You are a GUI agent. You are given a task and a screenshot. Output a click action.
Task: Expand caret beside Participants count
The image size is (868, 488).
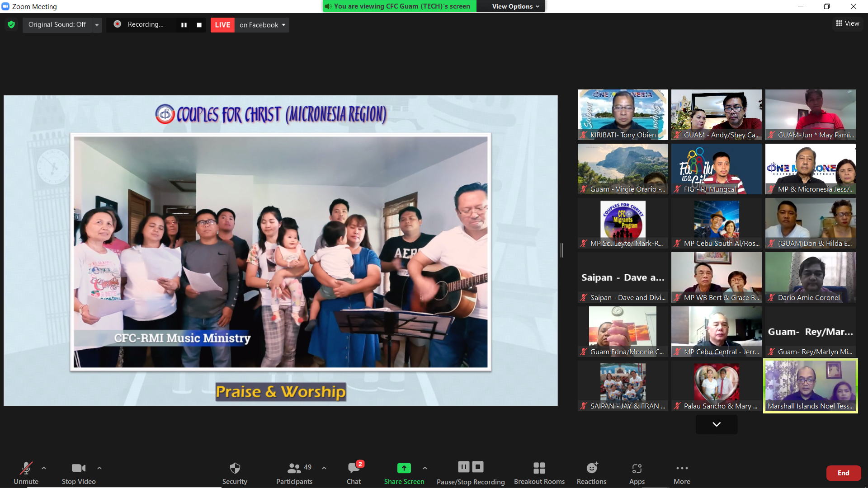point(324,468)
